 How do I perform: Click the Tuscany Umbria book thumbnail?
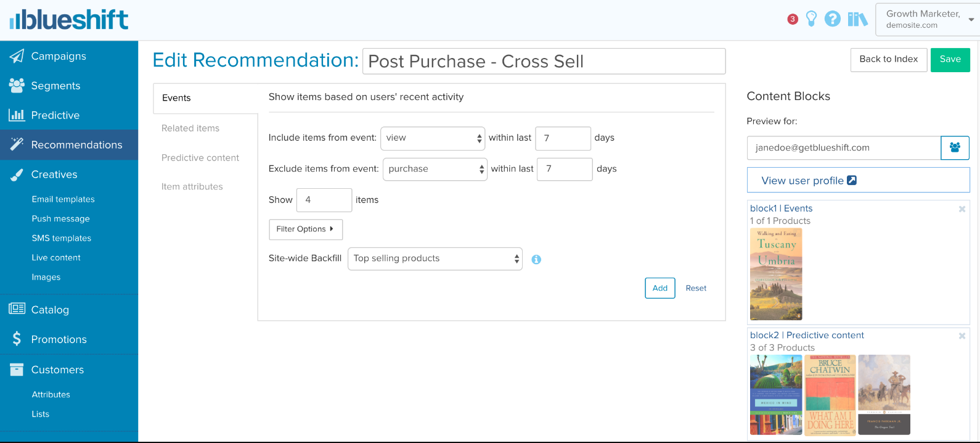tap(776, 274)
